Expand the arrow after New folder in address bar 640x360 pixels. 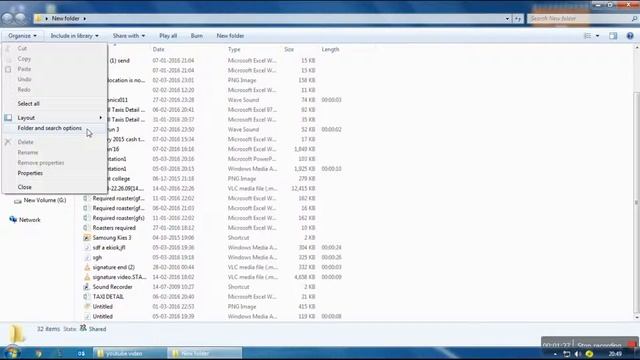pos(84,18)
